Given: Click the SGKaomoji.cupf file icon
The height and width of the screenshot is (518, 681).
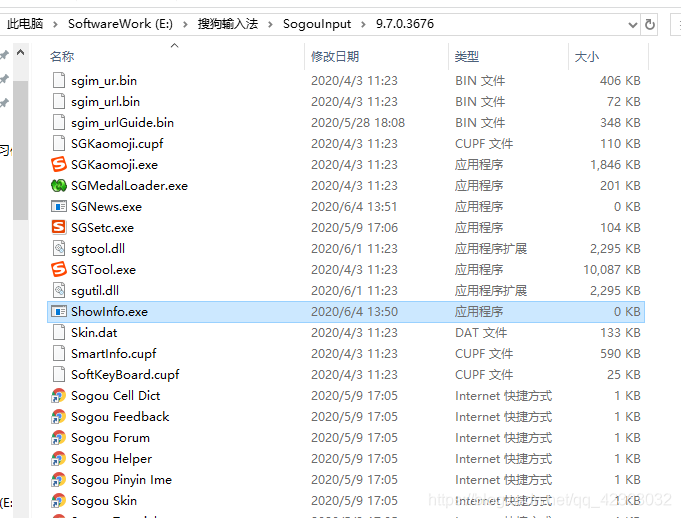Looking at the screenshot, I should coord(59,143).
